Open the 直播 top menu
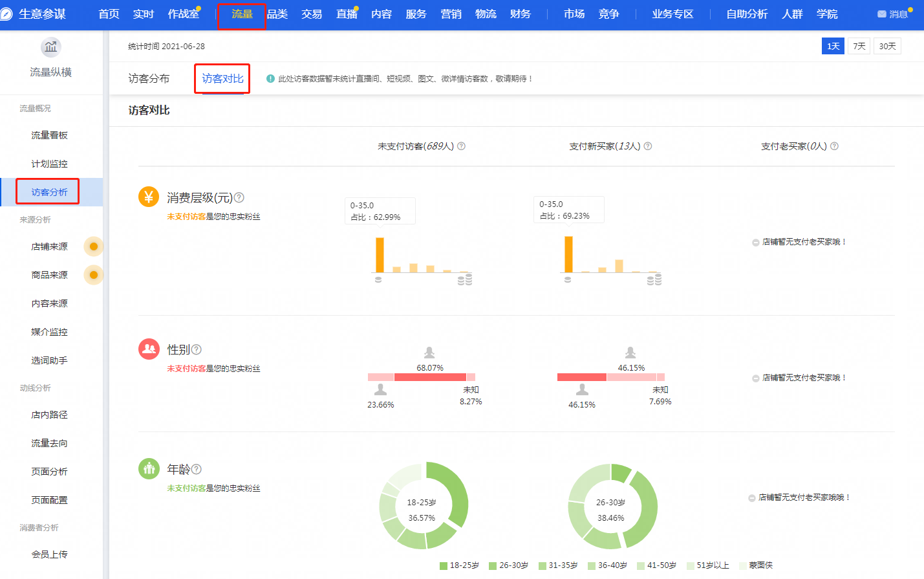The width and height of the screenshot is (924, 579). pyautogui.click(x=347, y=14)
